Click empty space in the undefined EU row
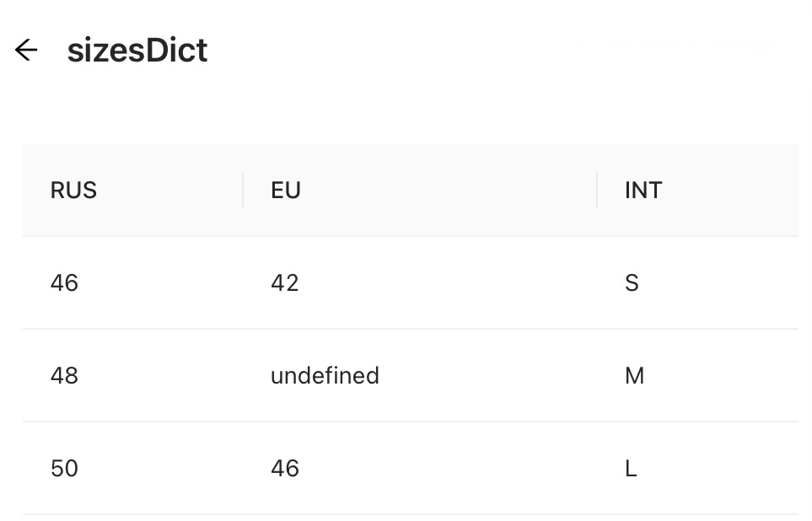This screenshot has width=812, height=521. pos(489,376)
